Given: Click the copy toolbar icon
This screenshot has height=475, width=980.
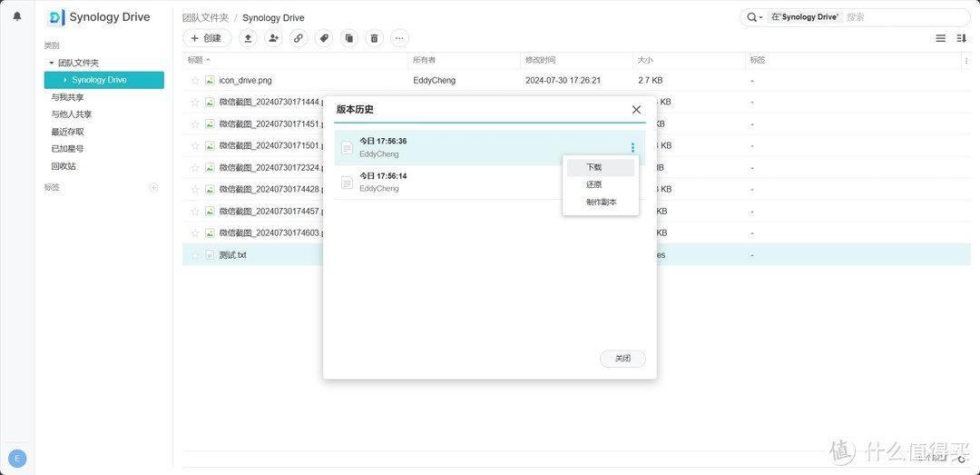Looking at the screenshot, I should coord(348,38).
